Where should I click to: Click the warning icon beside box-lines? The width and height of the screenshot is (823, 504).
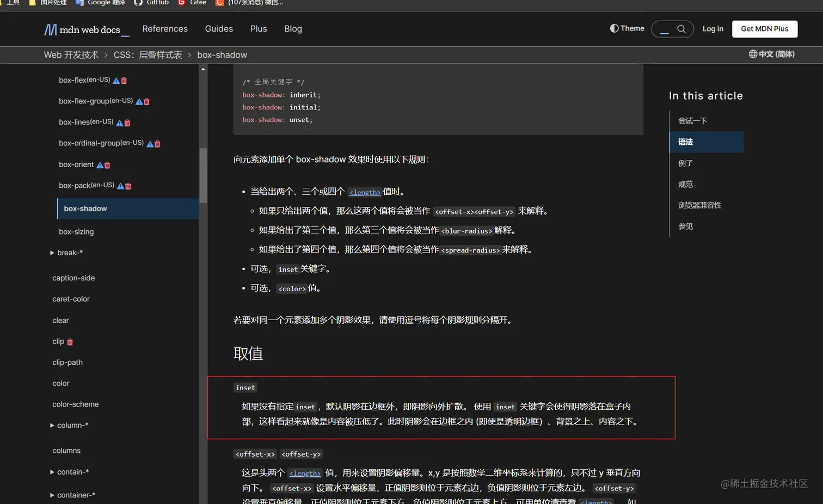click(x=119, y=123)
